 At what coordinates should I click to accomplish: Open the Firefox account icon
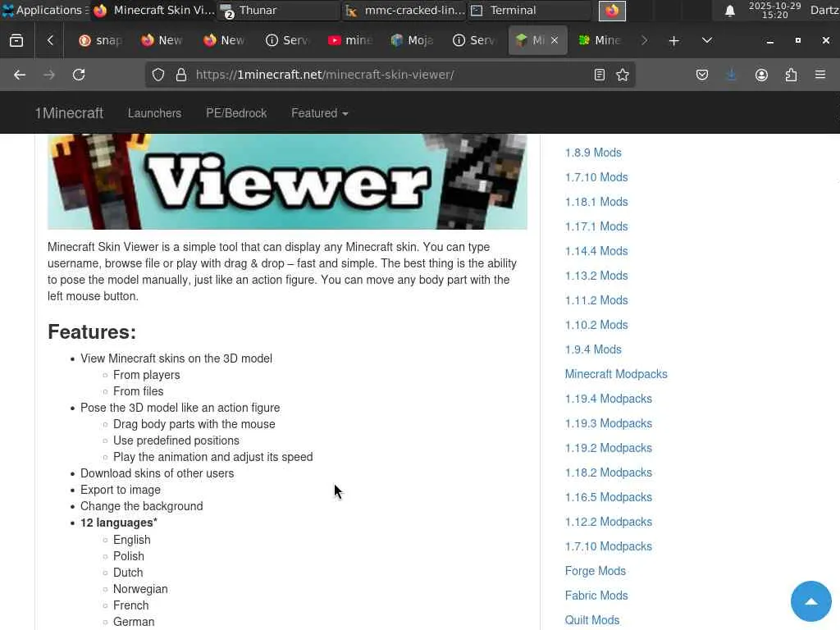tap(761, 75)
